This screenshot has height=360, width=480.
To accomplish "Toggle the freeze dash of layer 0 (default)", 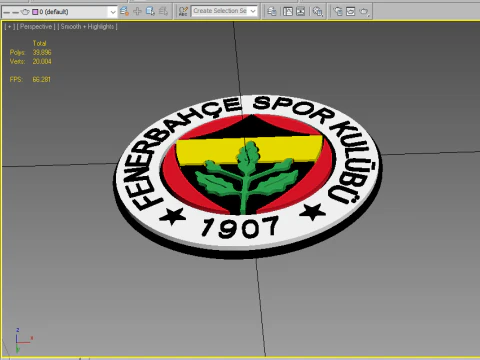I will point(15,12).
